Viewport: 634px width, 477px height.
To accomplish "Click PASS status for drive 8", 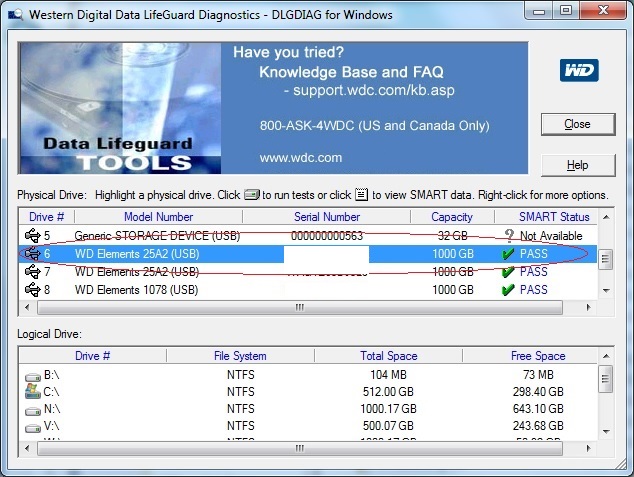I will (x=534, y=290).
